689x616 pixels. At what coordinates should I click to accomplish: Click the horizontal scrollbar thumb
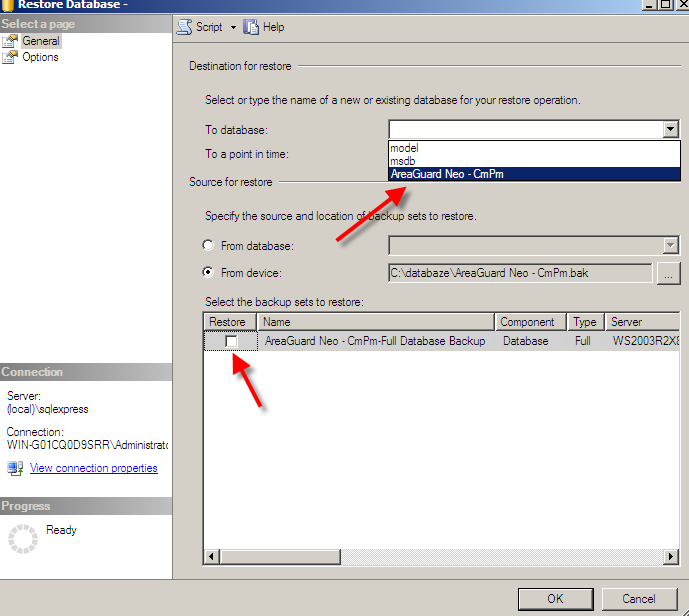coord(280,556)
